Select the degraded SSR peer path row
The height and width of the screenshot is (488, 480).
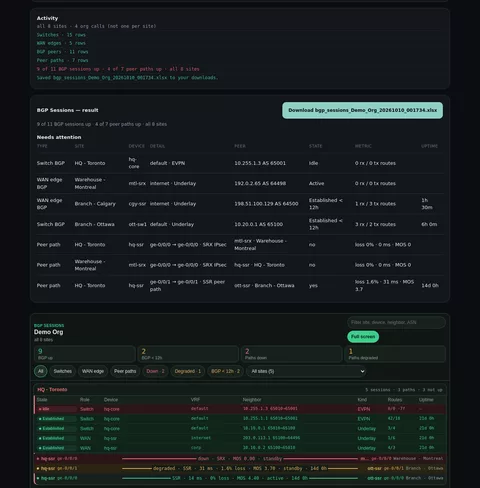coord(240,468)
